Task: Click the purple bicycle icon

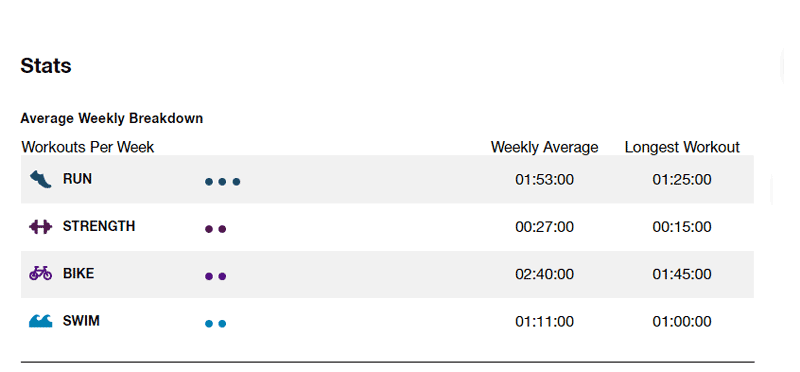Action: pos(40,274)
